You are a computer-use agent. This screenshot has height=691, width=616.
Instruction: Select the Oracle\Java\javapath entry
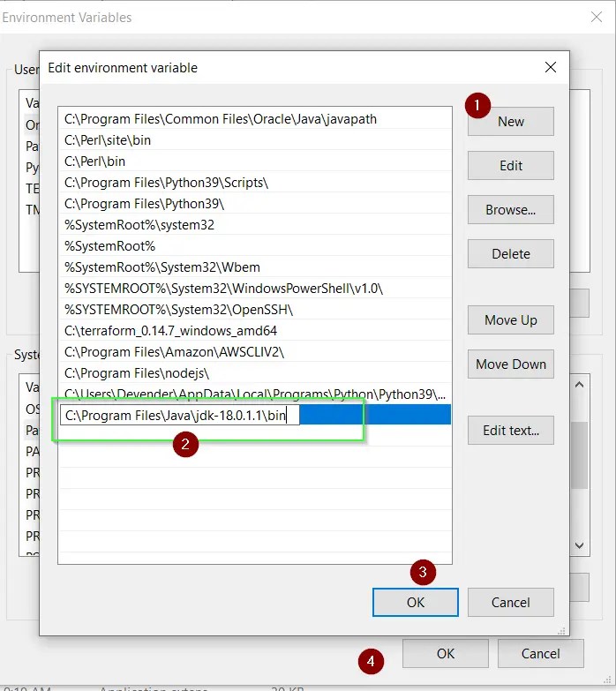(x=255, y=119)
